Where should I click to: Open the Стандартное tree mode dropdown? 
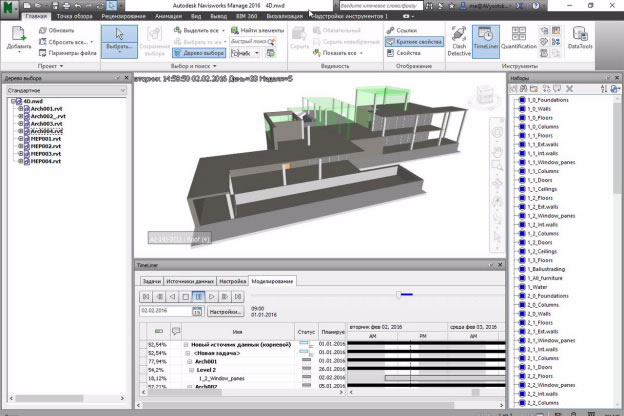[x=66, y=90]
